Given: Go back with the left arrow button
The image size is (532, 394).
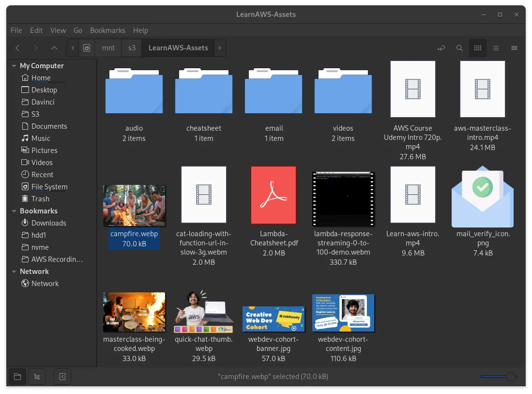Looking at the screenshot, I should pos(17,48).
